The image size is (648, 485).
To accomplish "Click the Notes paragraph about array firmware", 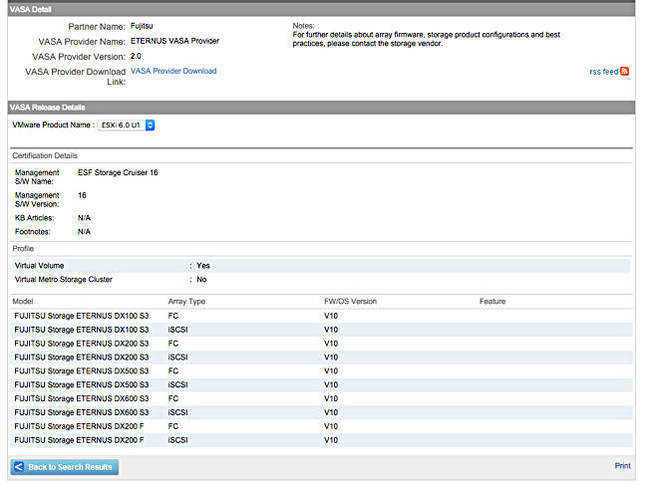I will coord(426,39).
